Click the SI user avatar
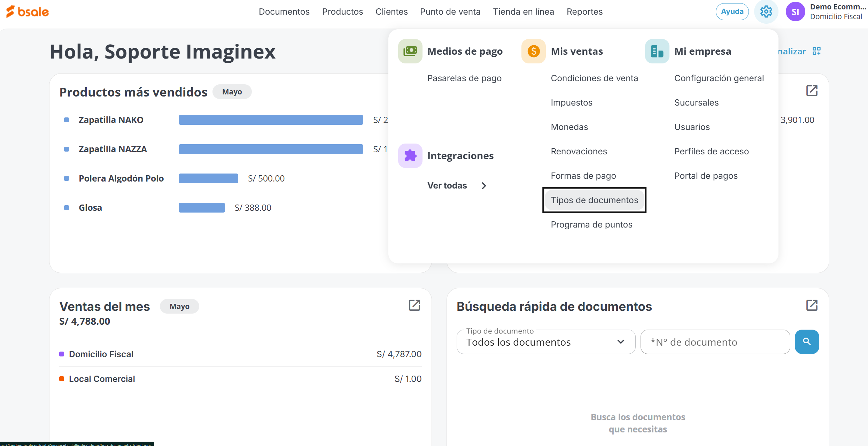 795,12
